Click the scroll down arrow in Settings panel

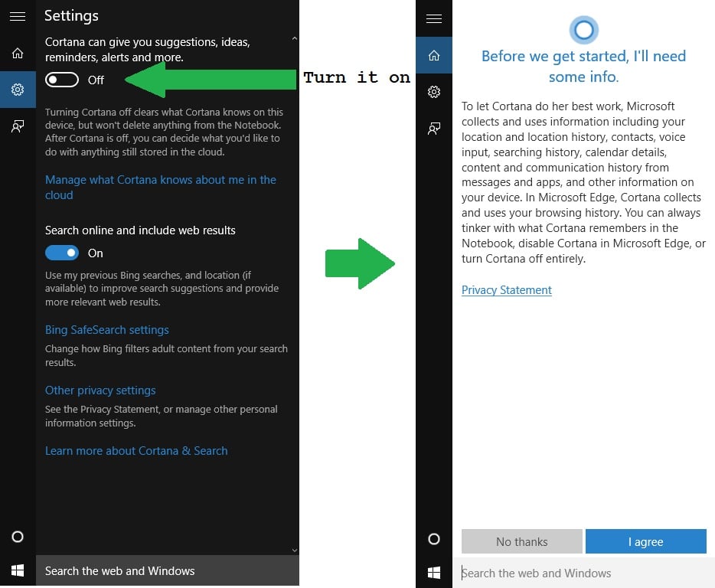(295, 550)
